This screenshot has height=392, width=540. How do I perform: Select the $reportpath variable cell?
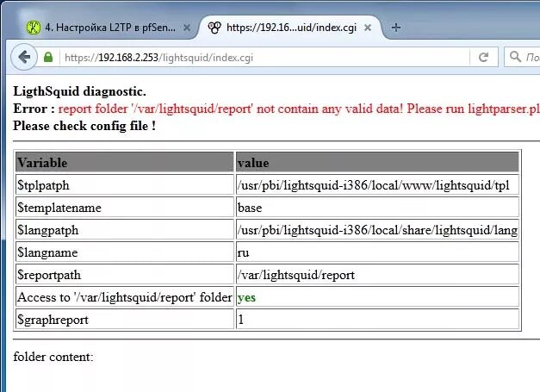pyautogui.click(x=125, y=274)
